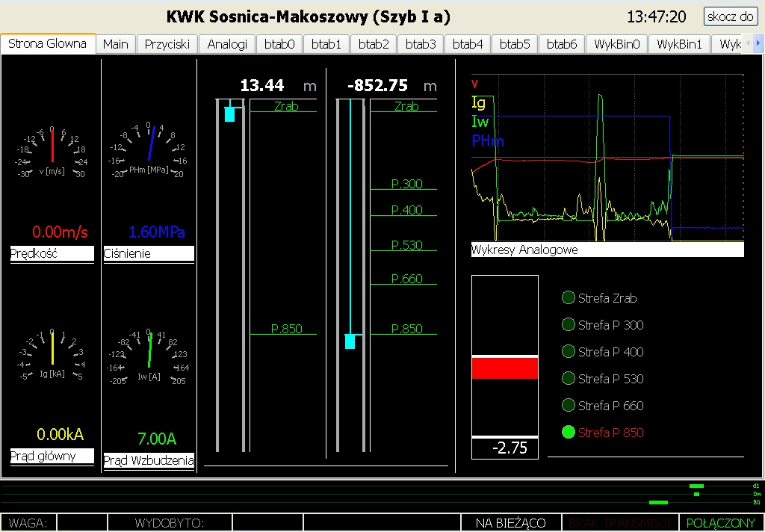Screen dimensions: 765x532
Task: Click the Wykresy Analogowe caption
Action: click(607, 250)
